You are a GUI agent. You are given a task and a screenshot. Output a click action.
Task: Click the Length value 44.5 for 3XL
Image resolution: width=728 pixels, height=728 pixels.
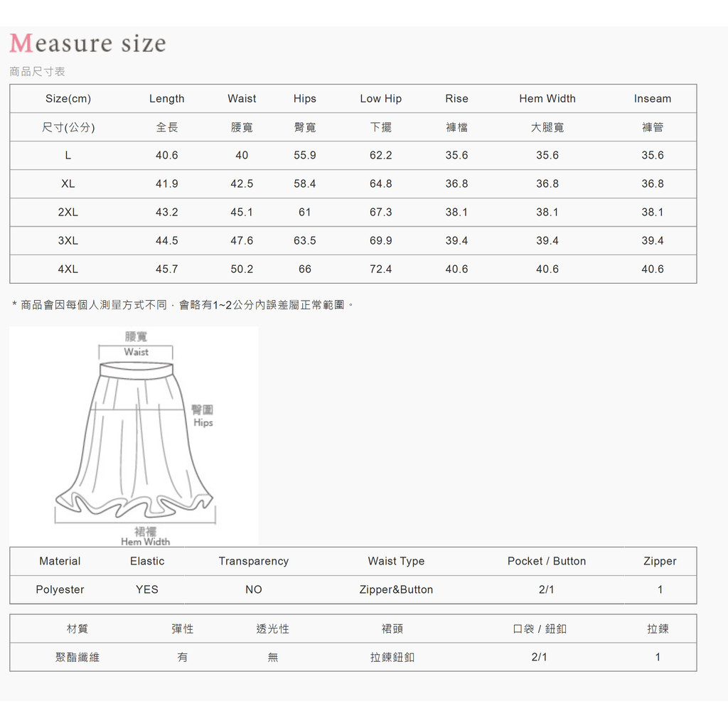pyautogui.click(x=166, y=240)
